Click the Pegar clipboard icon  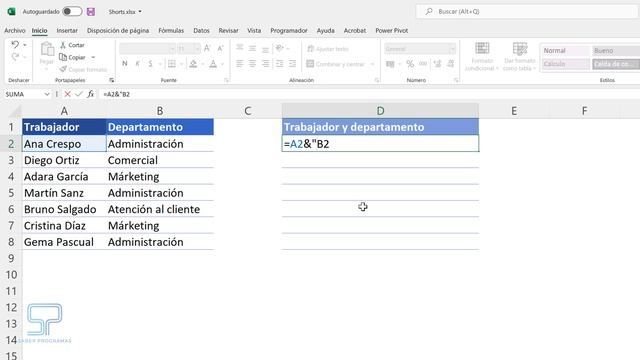47,49
